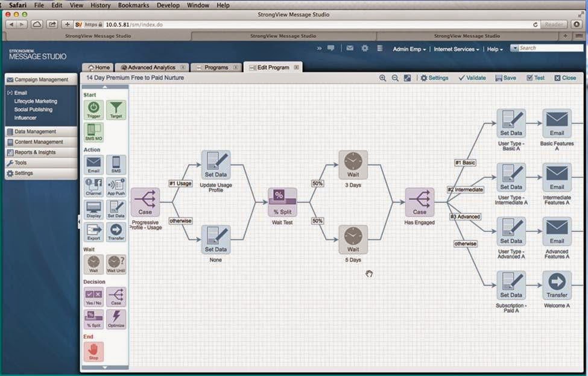This screenshot has height=376, width=588.
Task: Select the Target tool under Start
Action: (116, 110)
